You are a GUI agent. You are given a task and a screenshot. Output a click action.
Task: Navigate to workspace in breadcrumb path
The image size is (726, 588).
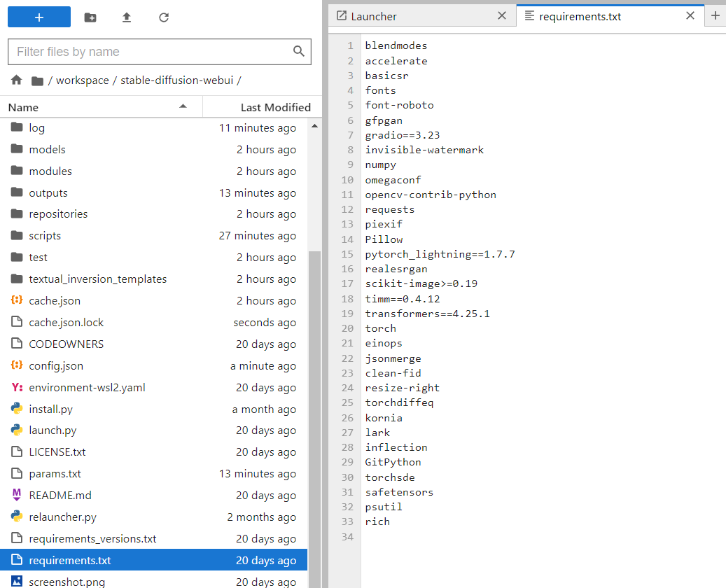(82, 80)
